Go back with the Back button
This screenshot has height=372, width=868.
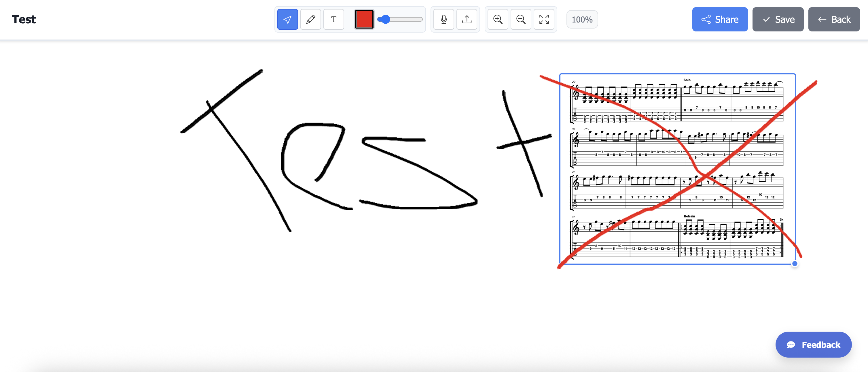(x=834, y=20)
